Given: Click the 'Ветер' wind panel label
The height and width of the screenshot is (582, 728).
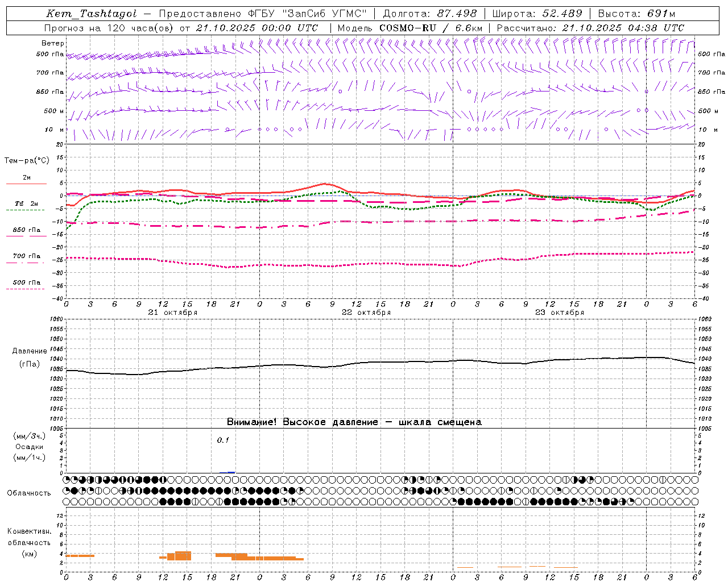Looking at the screenshot, I should click(x=53, y=43).
